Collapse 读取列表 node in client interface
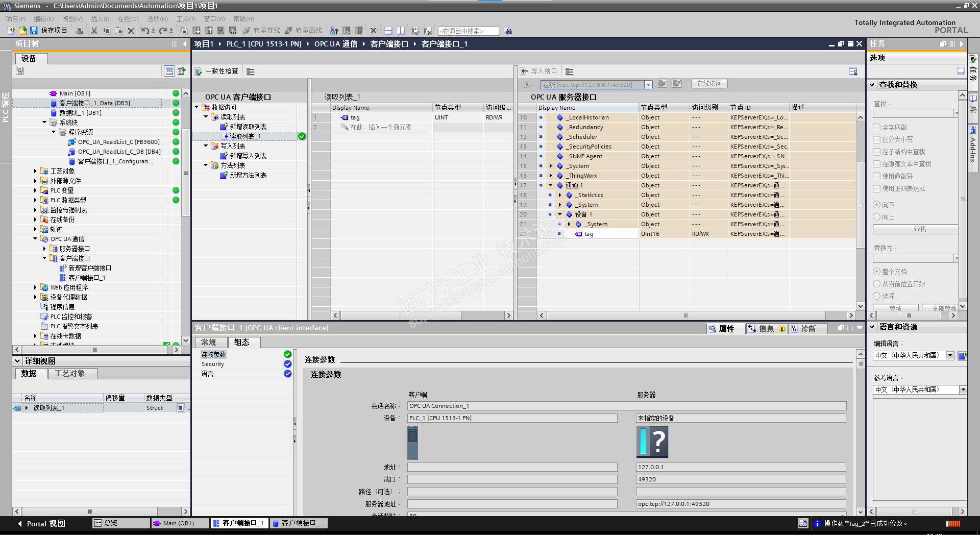980x535 pixels. click(x=206, y=117)
